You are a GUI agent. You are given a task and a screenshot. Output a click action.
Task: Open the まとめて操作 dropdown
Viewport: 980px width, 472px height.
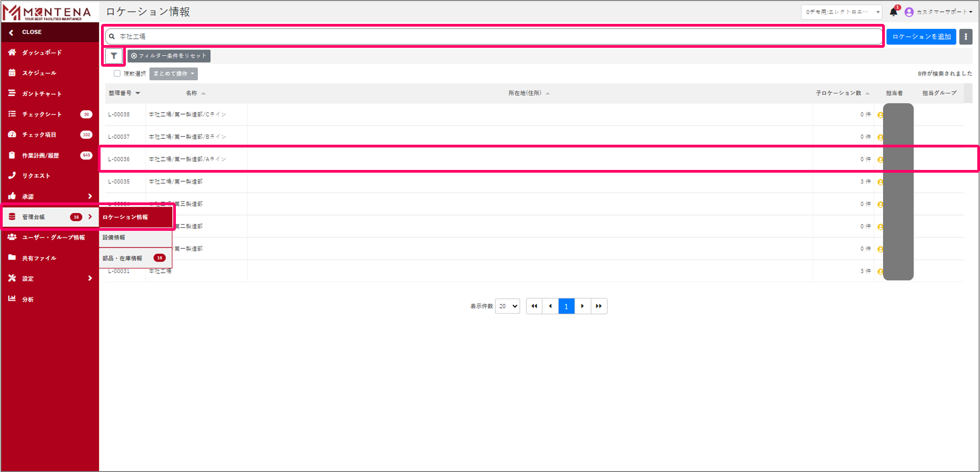(173, 74)
